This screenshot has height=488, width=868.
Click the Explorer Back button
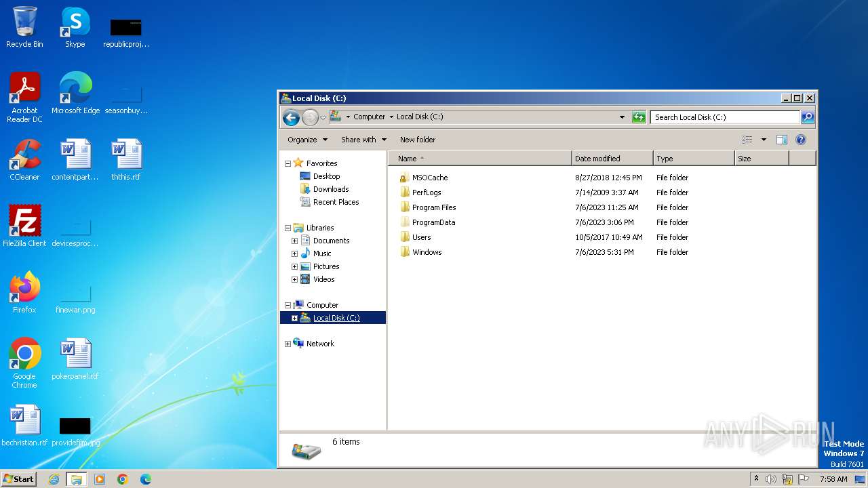[291, 117]
